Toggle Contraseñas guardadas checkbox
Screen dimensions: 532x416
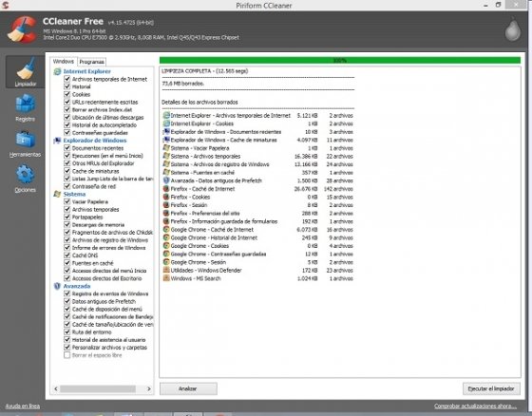click(67, 132)
